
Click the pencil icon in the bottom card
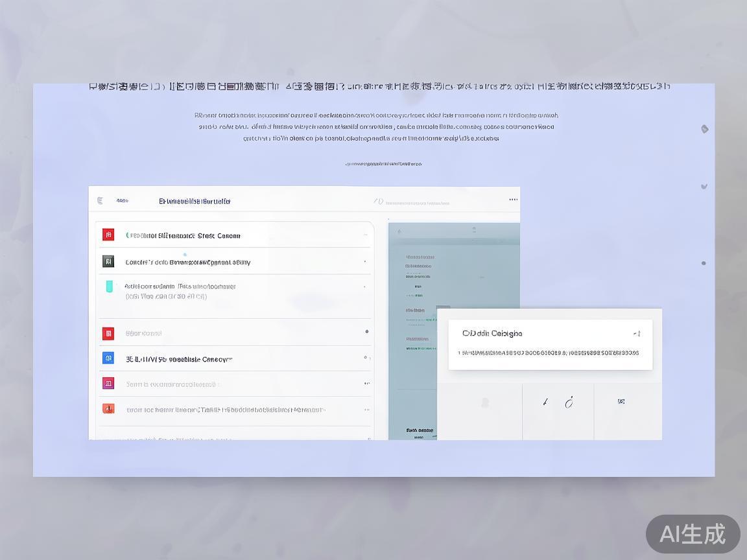click(546, 402)
